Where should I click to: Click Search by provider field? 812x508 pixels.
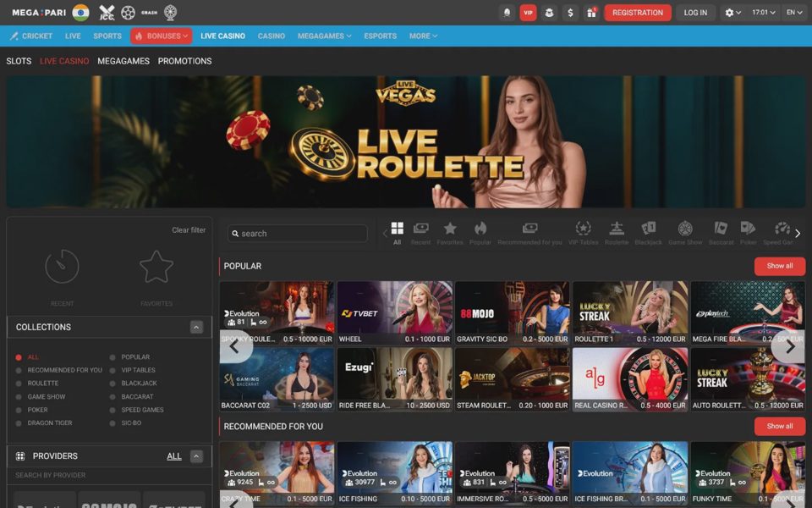tap(109, 475)
